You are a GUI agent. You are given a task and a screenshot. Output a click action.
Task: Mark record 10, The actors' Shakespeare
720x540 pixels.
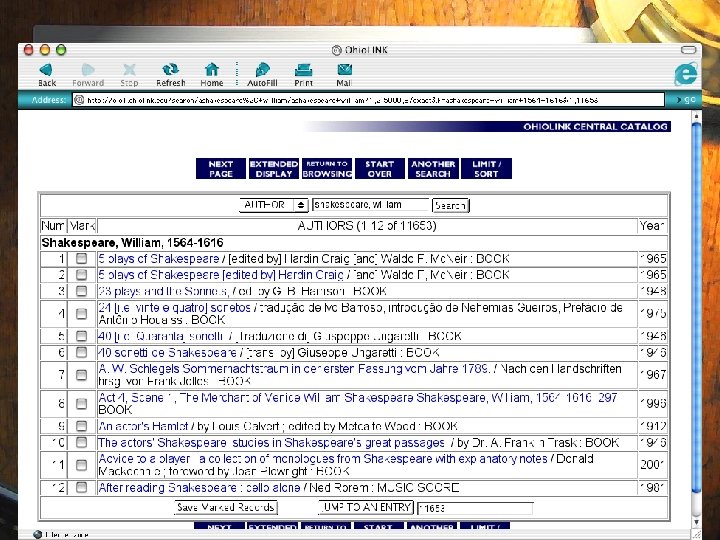(x=81, y=442)
